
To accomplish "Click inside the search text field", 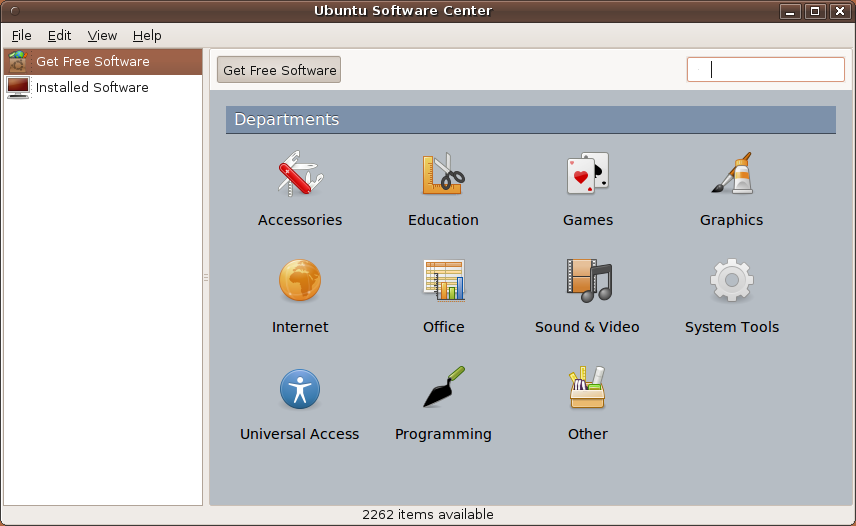I will coord(765,70).
